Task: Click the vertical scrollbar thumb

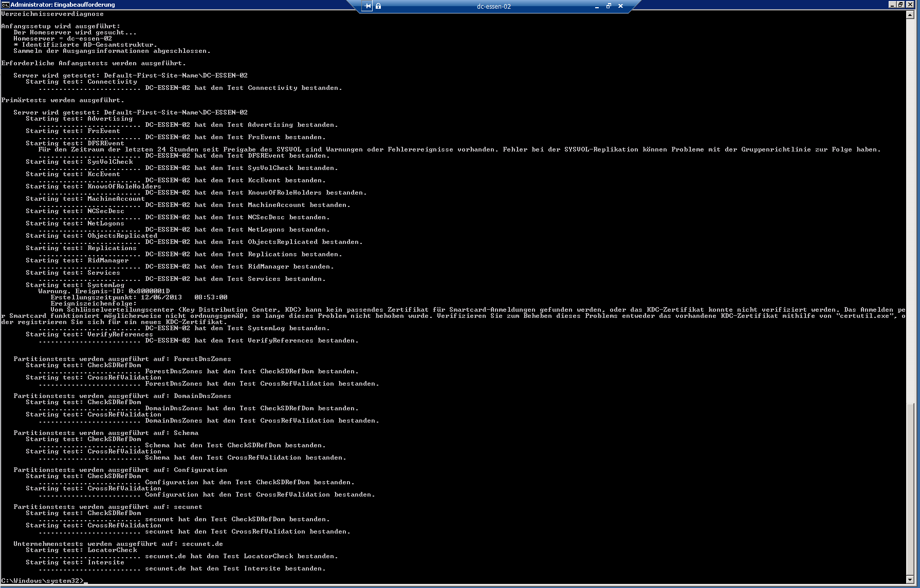Action: [x=910, y=488]
